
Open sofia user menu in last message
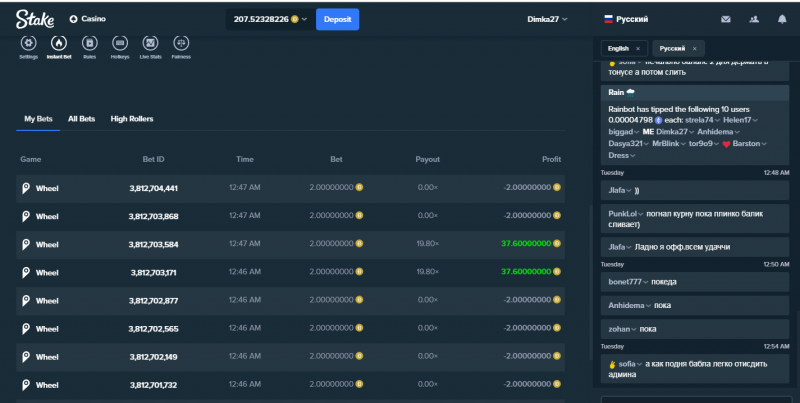pyautogui.click(x=630, y=364)
